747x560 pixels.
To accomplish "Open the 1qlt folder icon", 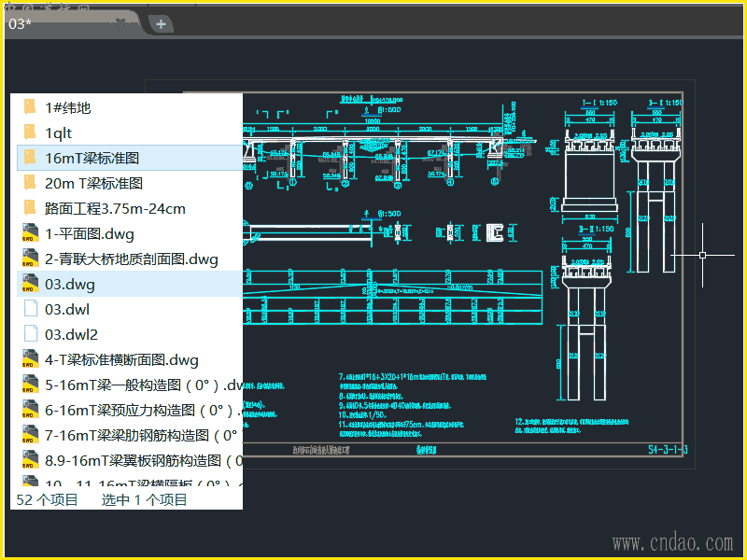I will pyautogui.click(x=30, y=133).
